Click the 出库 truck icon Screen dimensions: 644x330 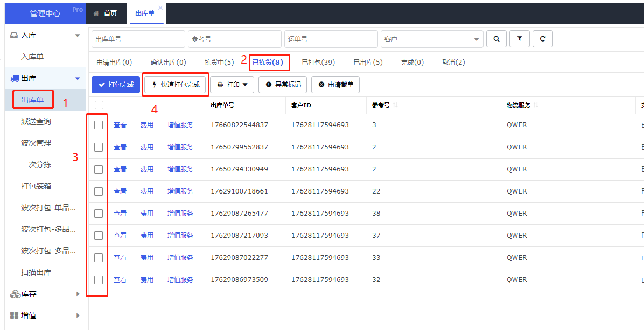click(15, 78)
